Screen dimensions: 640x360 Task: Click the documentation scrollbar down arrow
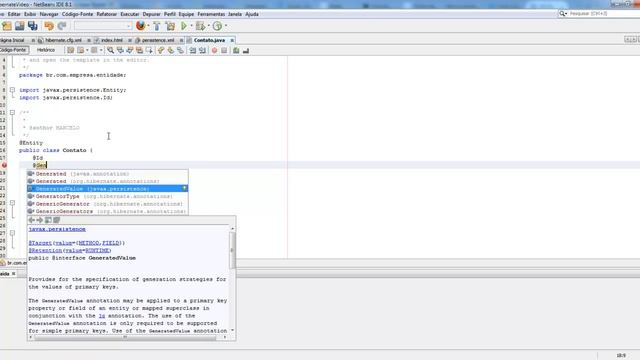pos(232,330)
